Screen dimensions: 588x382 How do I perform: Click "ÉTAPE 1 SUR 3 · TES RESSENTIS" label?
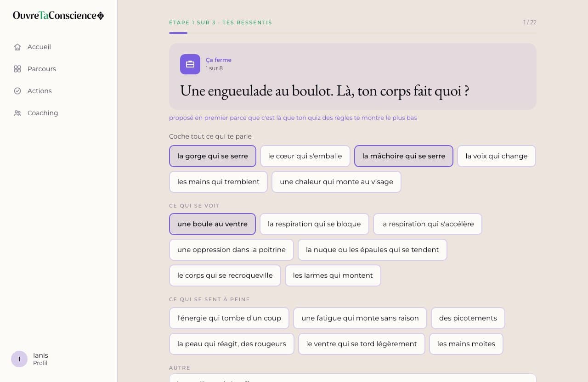pyautogui.click(x=220, y=22)
